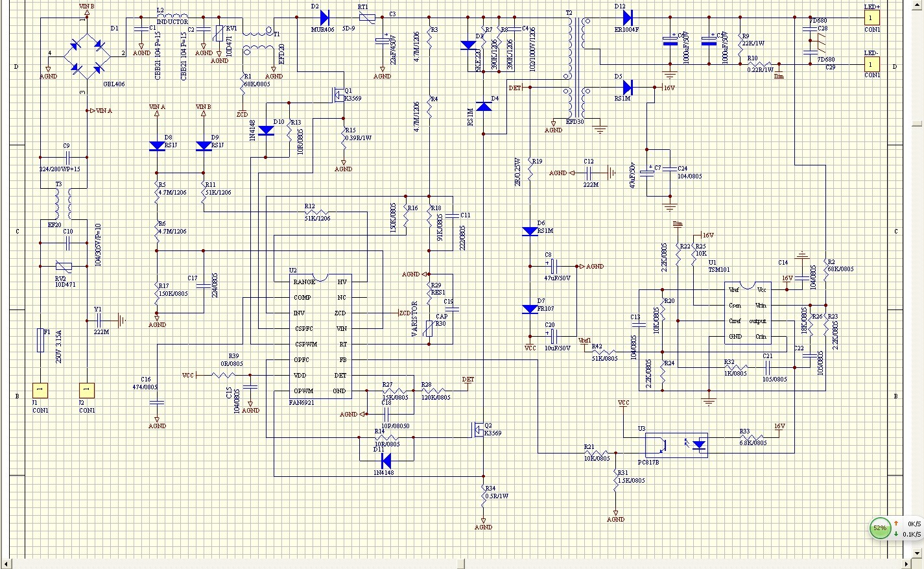Viewport: 924px width, 569px height.
Task: Select diode D8 RS1J symbol
Action: (157, 147)
